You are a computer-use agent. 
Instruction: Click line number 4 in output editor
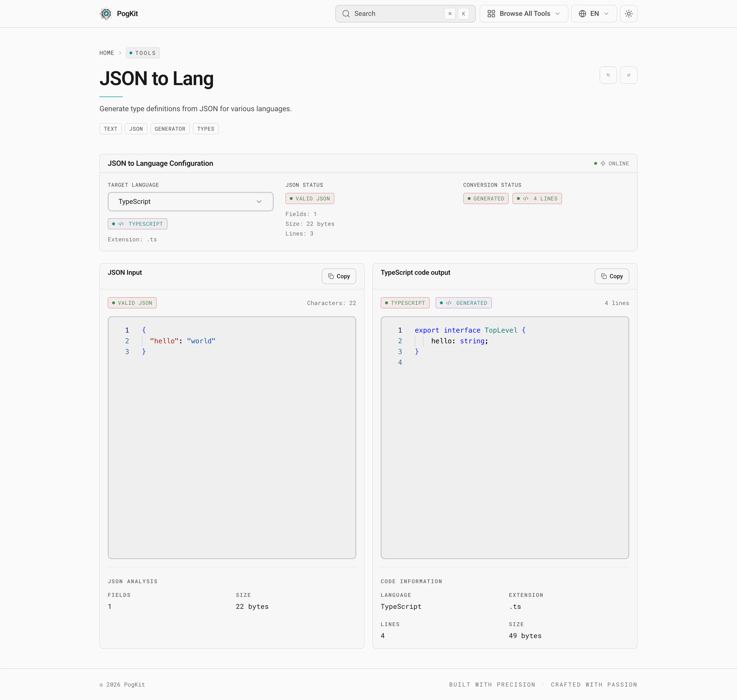[x=400, y=362]
